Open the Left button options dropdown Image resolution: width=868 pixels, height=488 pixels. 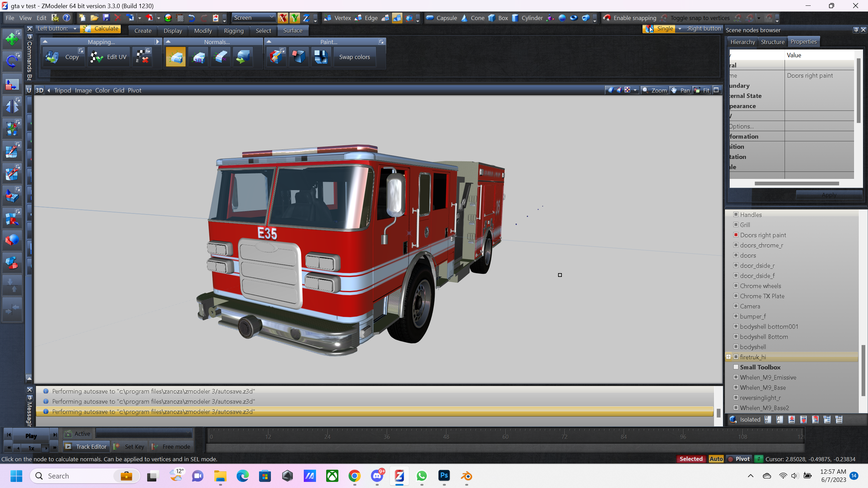point(75,29)
